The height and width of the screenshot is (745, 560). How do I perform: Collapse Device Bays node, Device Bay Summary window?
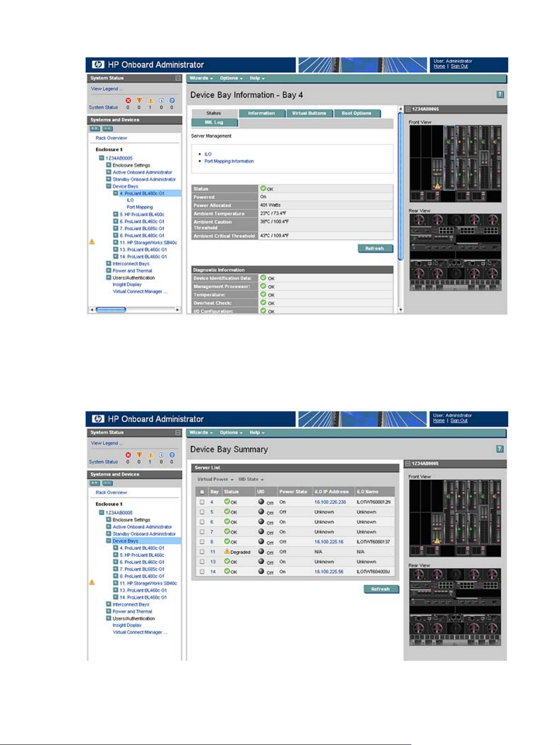(109, 541)
